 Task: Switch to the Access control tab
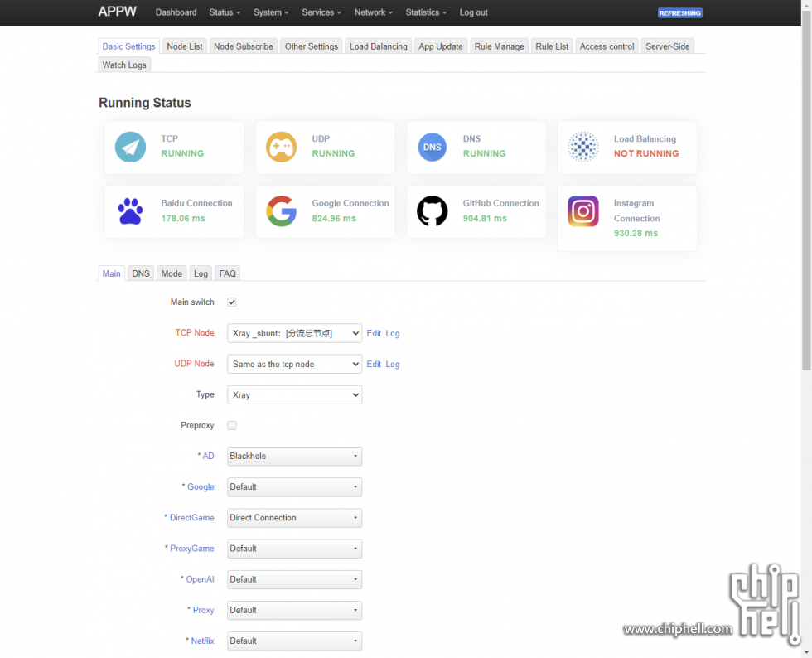pos(607,46)
